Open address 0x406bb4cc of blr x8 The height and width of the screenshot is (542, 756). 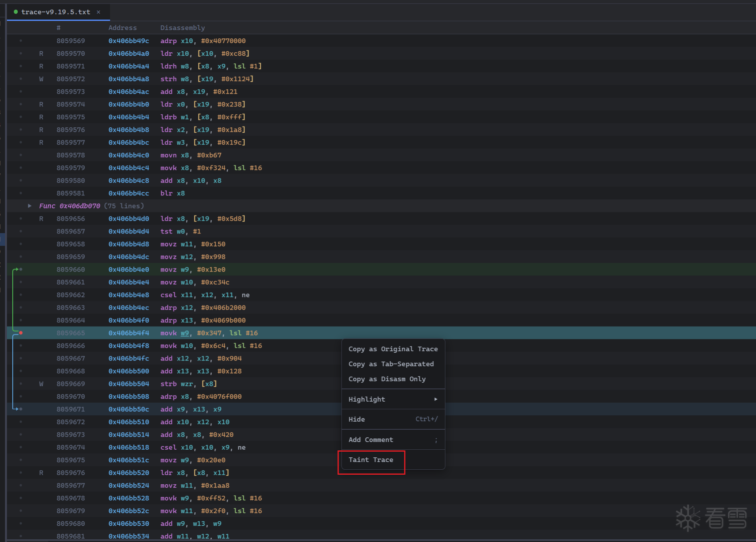tap(129, 193)
